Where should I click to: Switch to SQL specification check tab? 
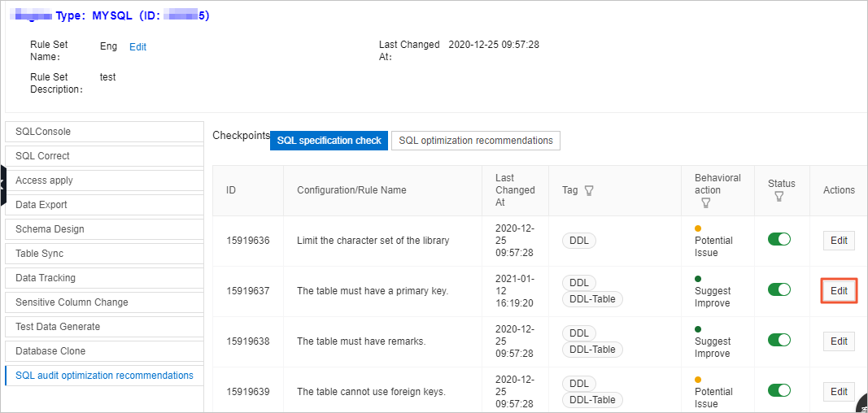click(329, 141)
